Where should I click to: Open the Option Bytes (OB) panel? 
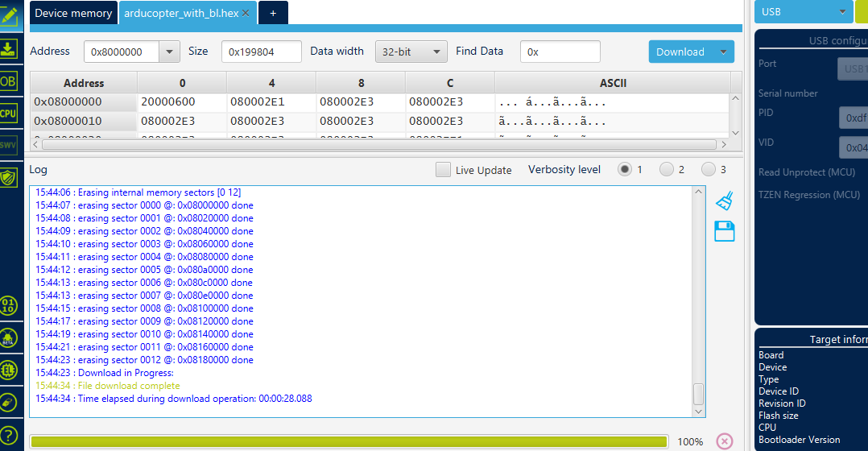[x=8, y=81]
